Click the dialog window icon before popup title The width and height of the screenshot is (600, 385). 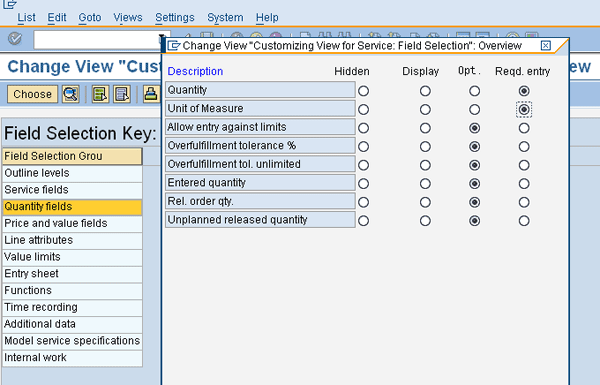click(x=174, y=46)
